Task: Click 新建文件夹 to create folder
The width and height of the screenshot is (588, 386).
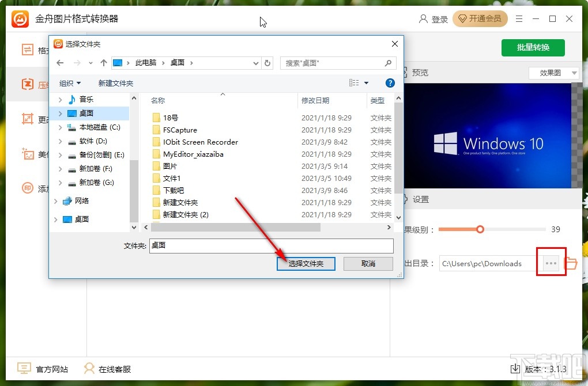Action: [115, 82]
